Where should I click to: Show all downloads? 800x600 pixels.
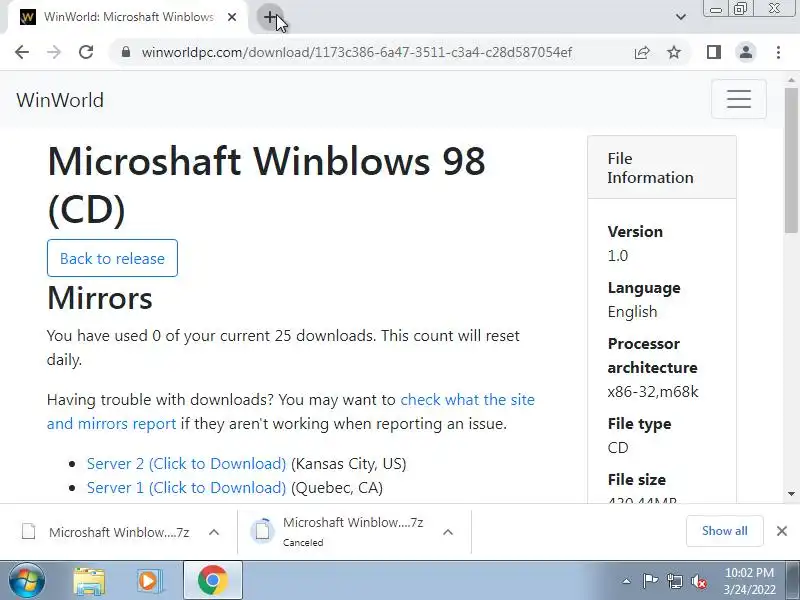(724, 531)
